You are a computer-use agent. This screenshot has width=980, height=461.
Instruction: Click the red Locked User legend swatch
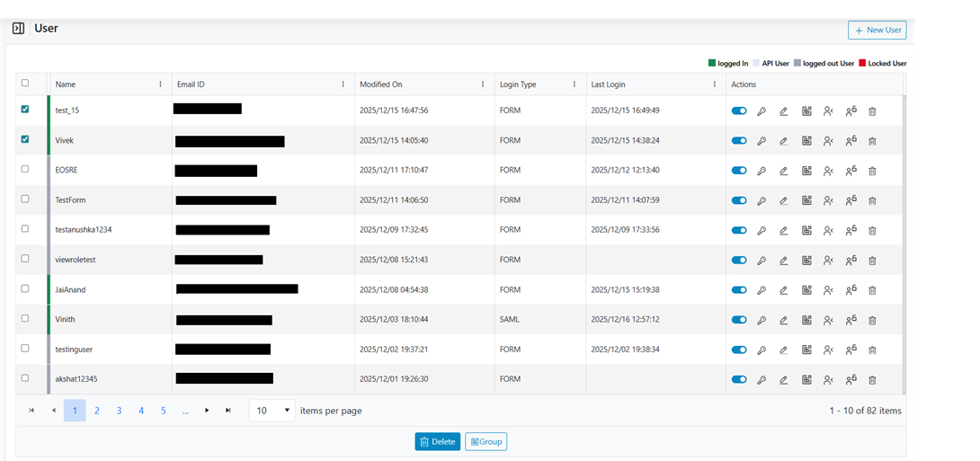[x=862, y=63]
